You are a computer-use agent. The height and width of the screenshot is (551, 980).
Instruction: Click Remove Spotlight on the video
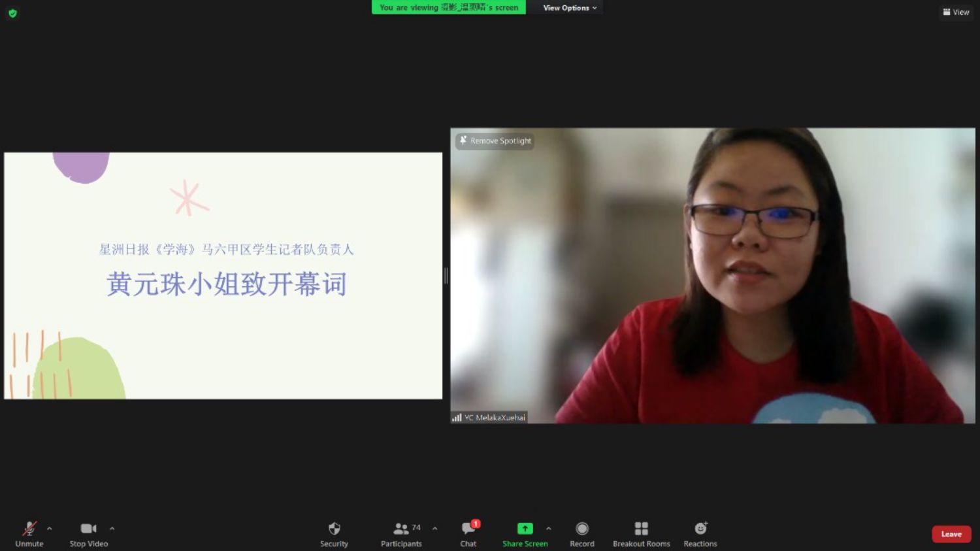click(x=495, y=141)
